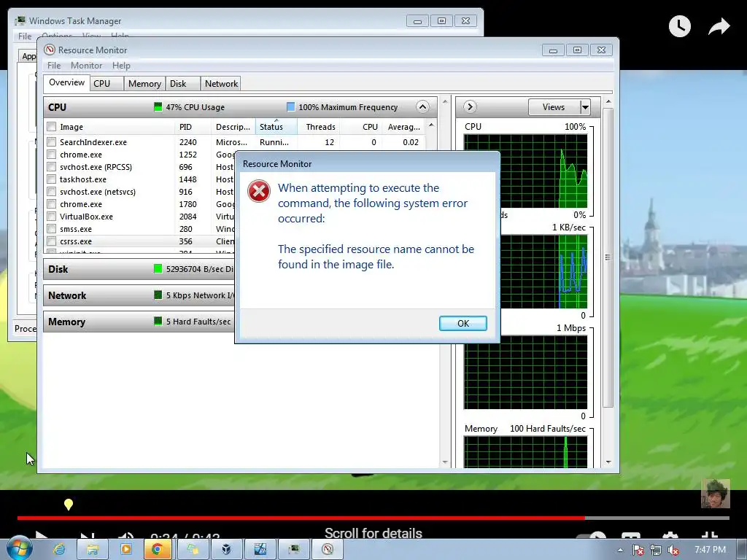Sort by the PID column header
747x560 pixels.
coord(193,127)
